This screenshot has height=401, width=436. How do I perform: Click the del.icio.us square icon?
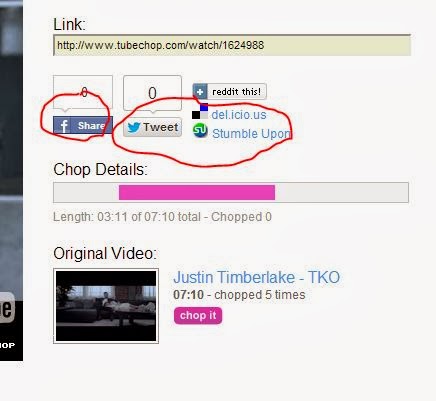(x=200, y=112)
